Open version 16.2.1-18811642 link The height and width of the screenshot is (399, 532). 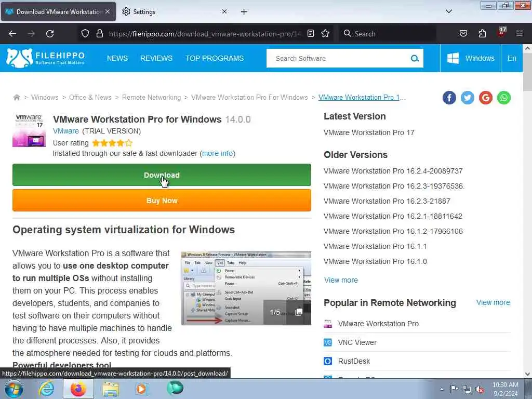(x=393, y=216)
